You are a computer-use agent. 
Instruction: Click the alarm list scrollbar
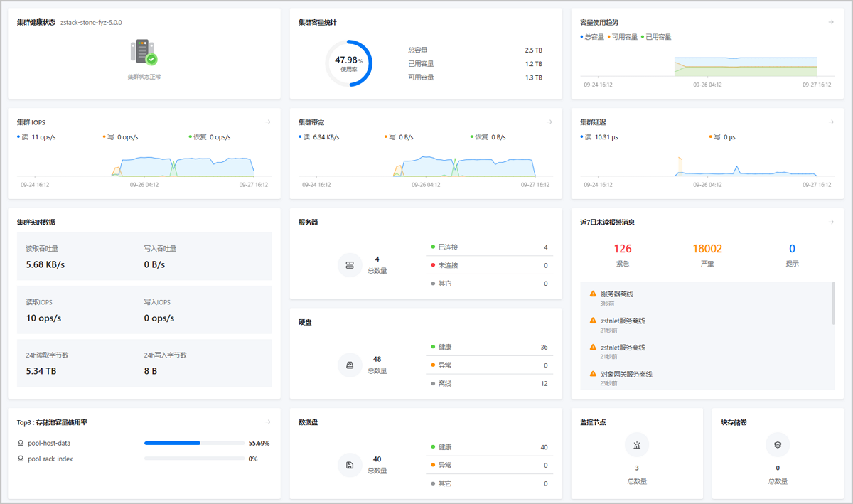[833, 301]
